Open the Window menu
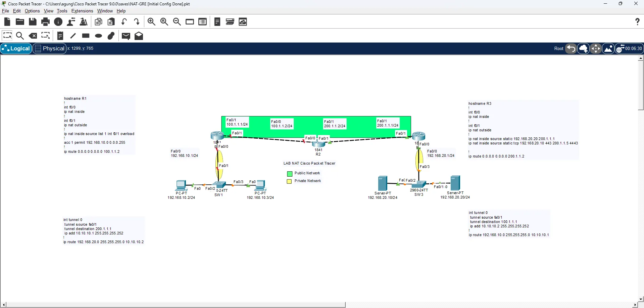The width and height of the screenshot is (644, 308). coord(105,11)
